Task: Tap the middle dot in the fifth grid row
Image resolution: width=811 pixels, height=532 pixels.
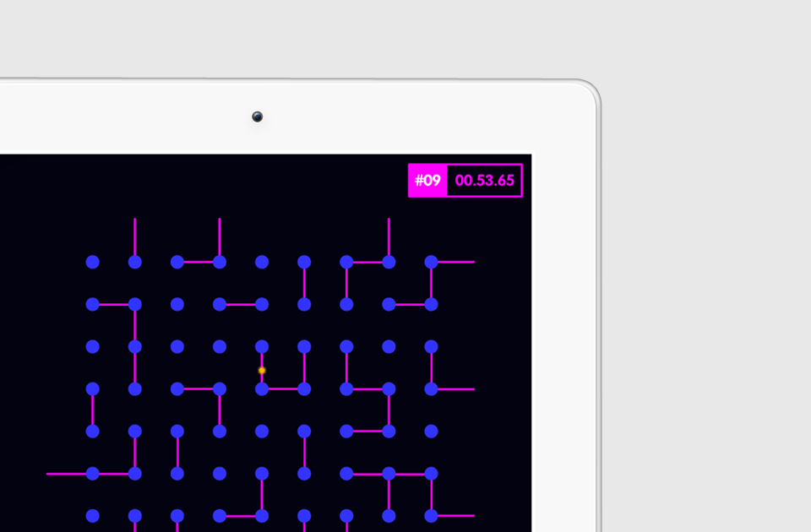Action: pyautogui.click(x=262, y=431)
